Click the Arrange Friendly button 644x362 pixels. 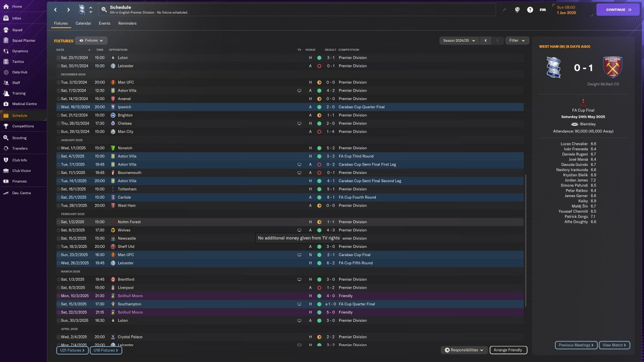(x=508, y=350)
